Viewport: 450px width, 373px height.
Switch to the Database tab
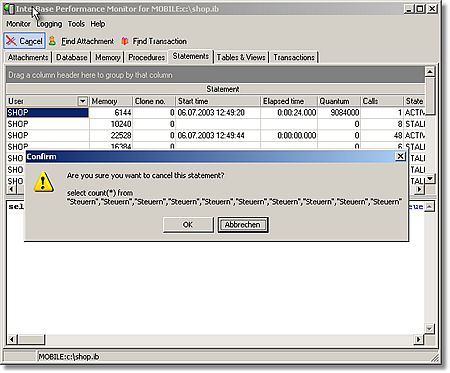[72, 57]
